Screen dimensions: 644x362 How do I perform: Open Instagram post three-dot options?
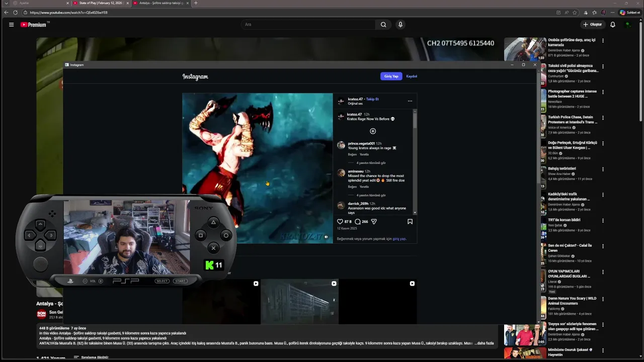point(410,101)
